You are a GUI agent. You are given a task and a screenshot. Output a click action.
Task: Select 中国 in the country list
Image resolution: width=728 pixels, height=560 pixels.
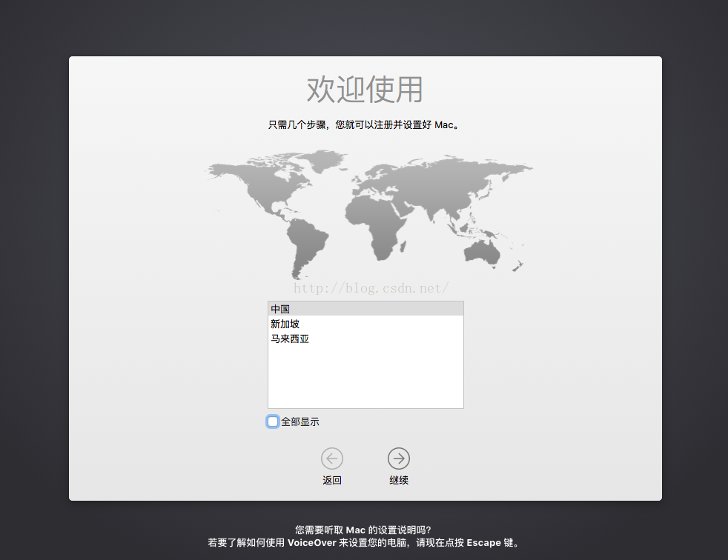365,309
